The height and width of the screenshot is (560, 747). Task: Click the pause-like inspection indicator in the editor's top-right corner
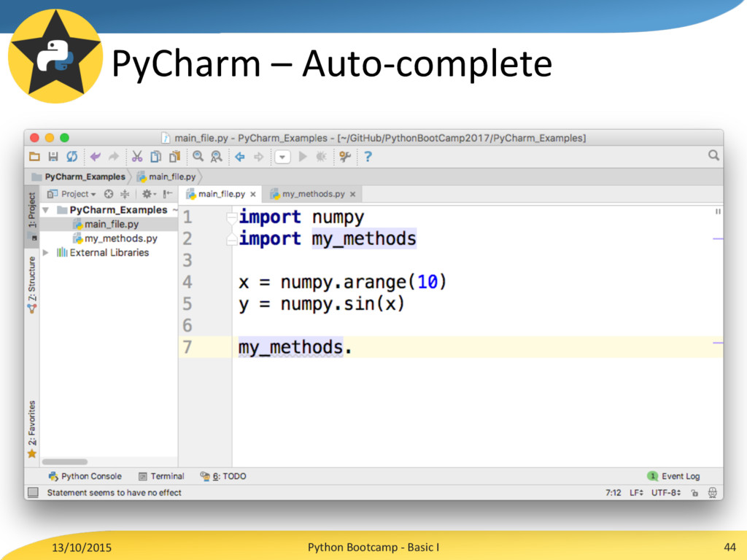point(718,211)
